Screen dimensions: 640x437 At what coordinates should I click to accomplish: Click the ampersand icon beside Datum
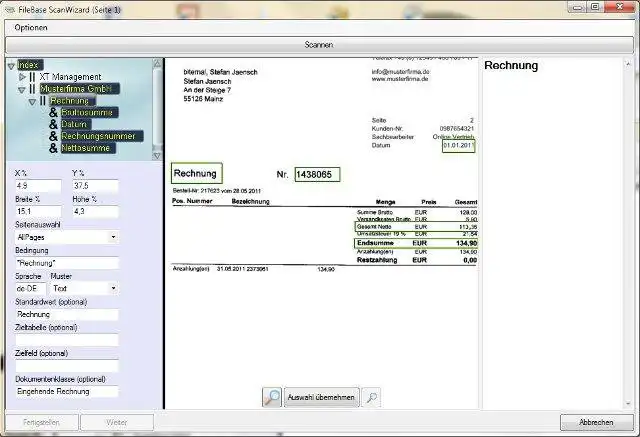[x=53, y=124]
